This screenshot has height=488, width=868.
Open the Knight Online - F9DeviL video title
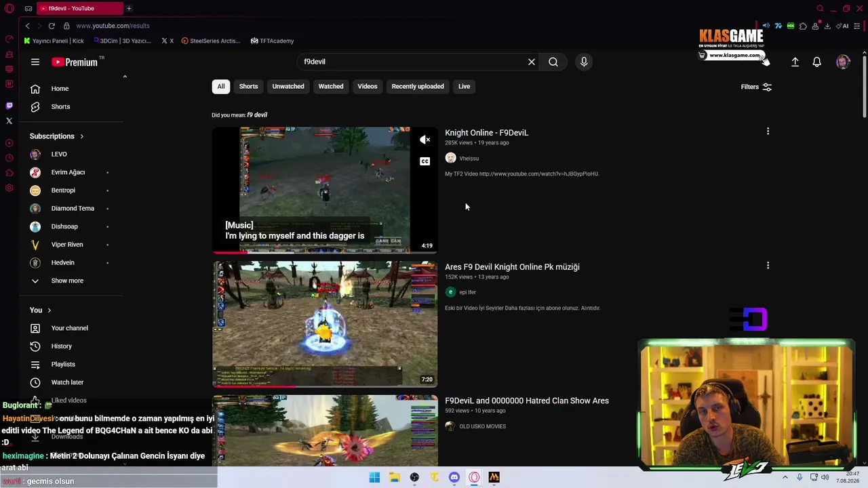[x=486, y=133]
